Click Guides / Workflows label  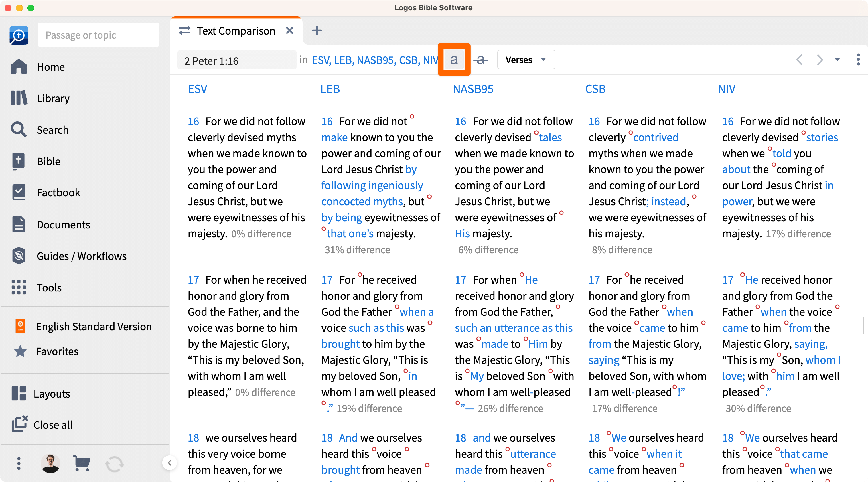[x=82, y=256]
